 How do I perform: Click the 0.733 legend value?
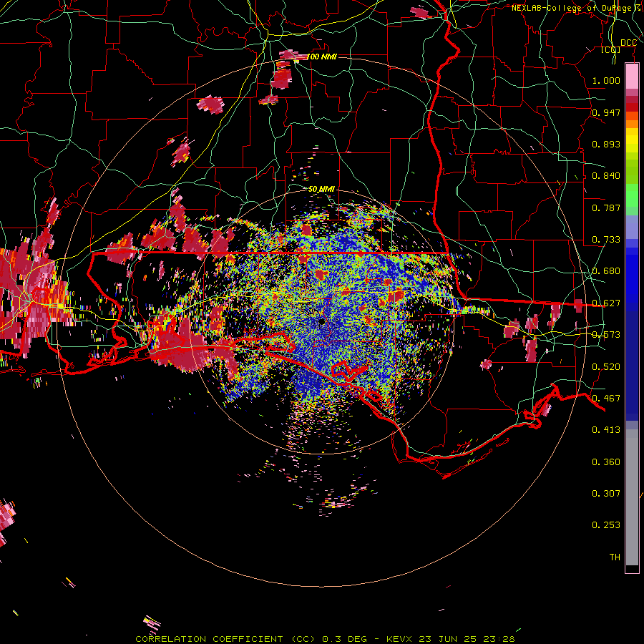606,240
